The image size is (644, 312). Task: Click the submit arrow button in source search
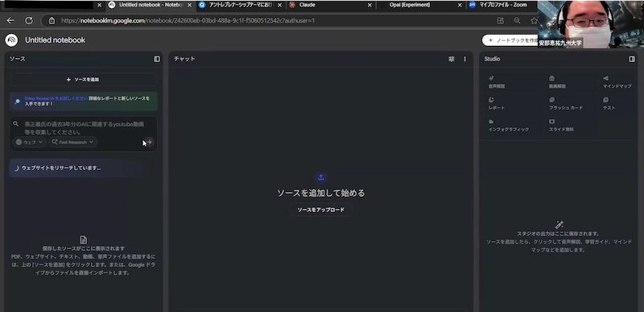tap(149, 142)
